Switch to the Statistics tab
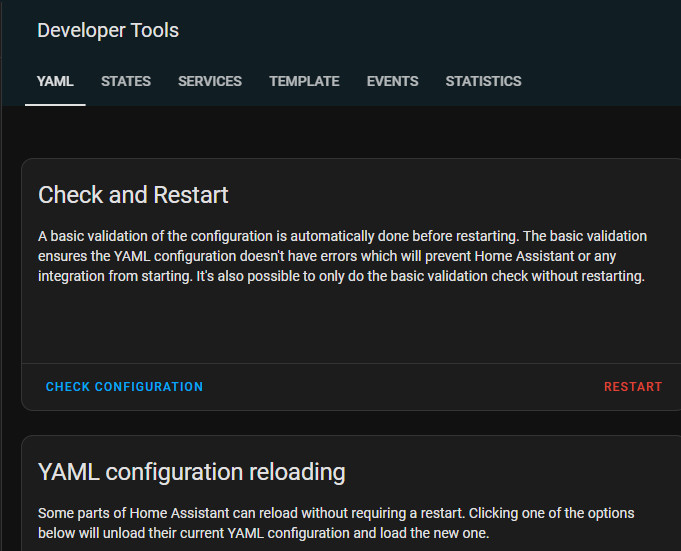The width and height of the screenshot is (681, 551). [483, 81]
